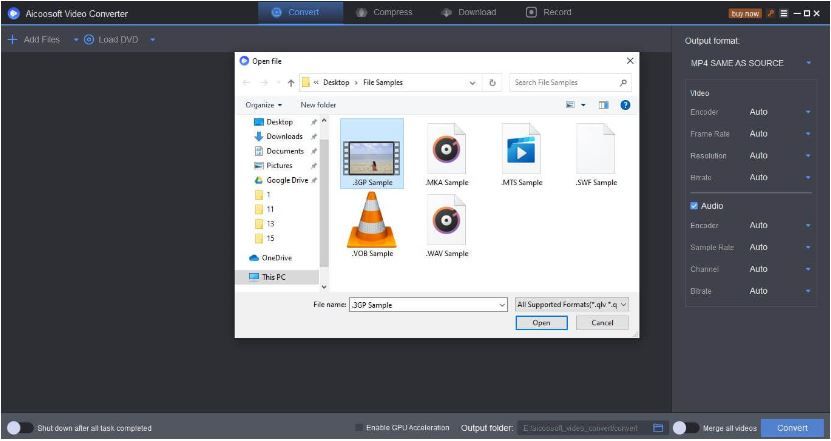The height and width of the screenshot is (441, 831).
Task: Select the .MKA Sample file icon
Action: tap(446, 149)
